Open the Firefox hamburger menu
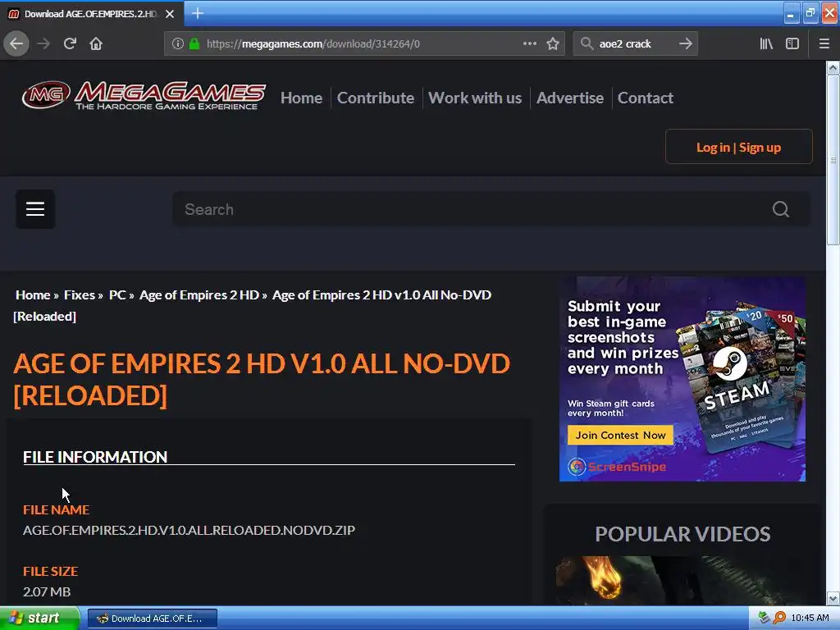 pos(824,43)
